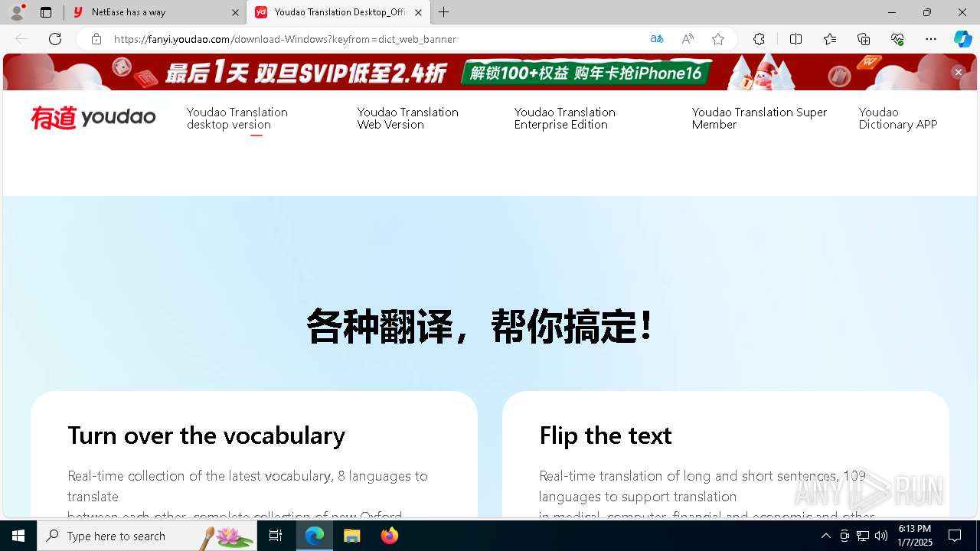Open Youdao Translation Super Member
The height and width of the screenshot is (551, 980).
pos(759,119)
